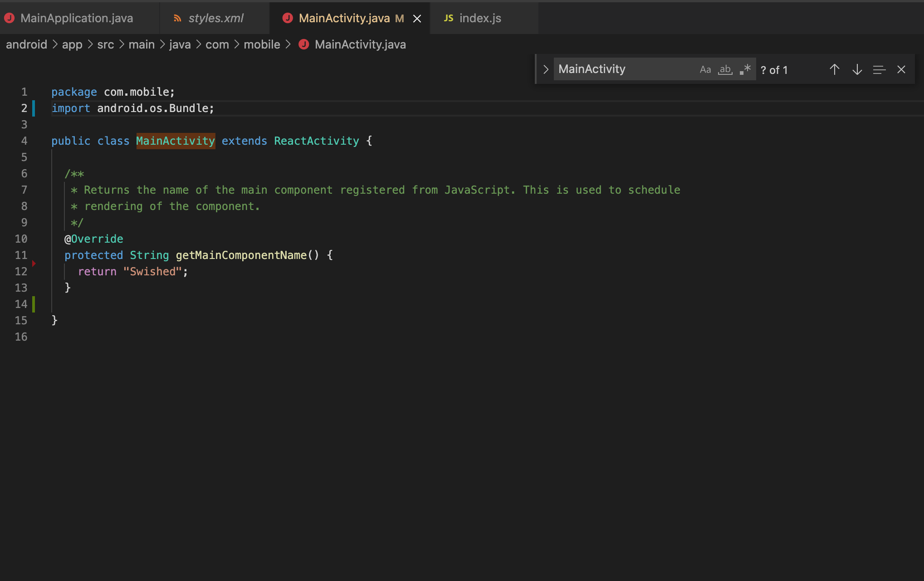The image size is (924, 581).
Task: Click the JS icon on index.js tab
Action: click(x=448, y=18)
